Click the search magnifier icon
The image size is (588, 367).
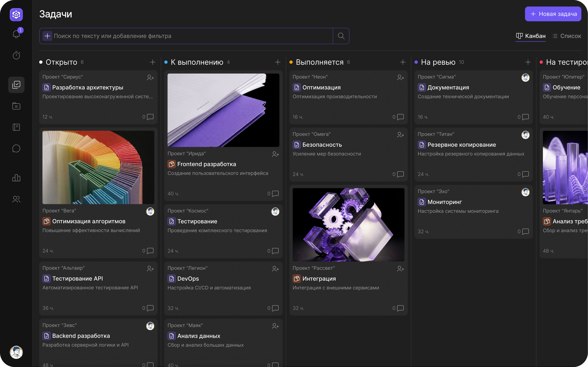coord(341,36)
